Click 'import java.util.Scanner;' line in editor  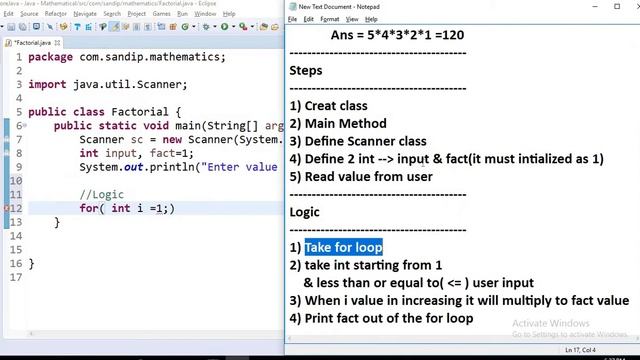(x=108, y=84)
